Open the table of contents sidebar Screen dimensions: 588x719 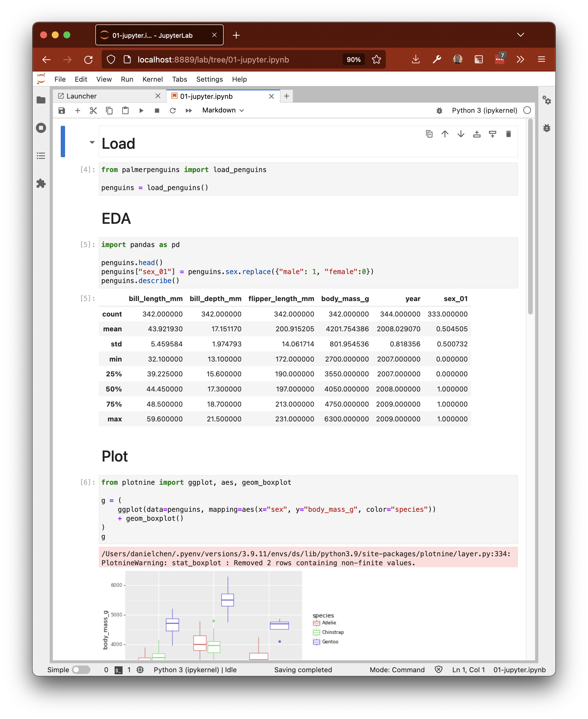(41, 156)
